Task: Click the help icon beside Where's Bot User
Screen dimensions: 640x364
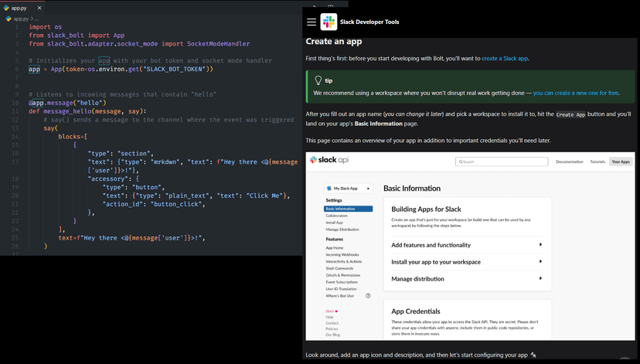Action: (x=368, y=295)
